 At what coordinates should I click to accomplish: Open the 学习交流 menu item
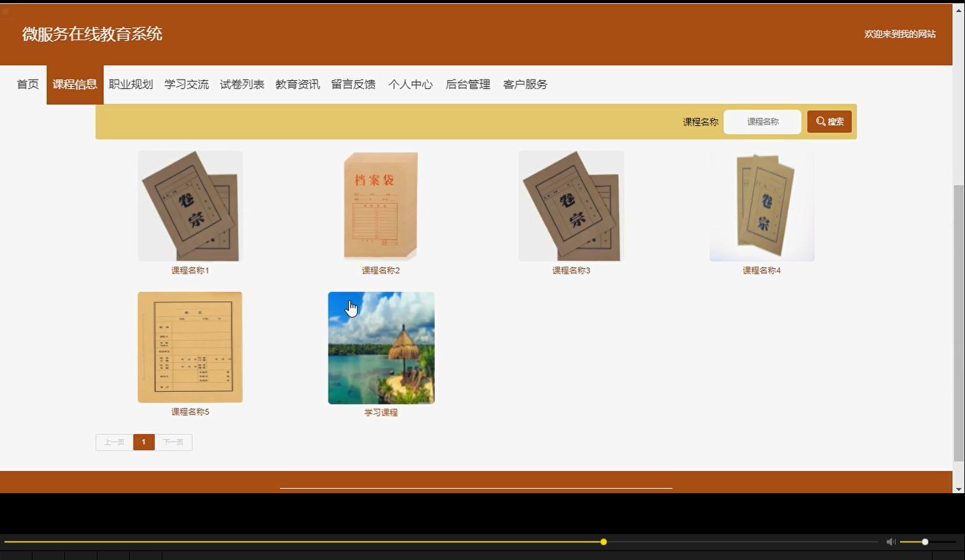click(x=186, y=84)
